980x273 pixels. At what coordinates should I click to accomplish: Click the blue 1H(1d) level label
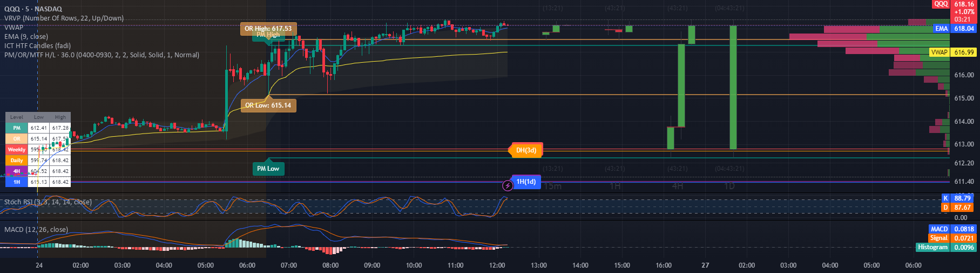coord(526,182)
